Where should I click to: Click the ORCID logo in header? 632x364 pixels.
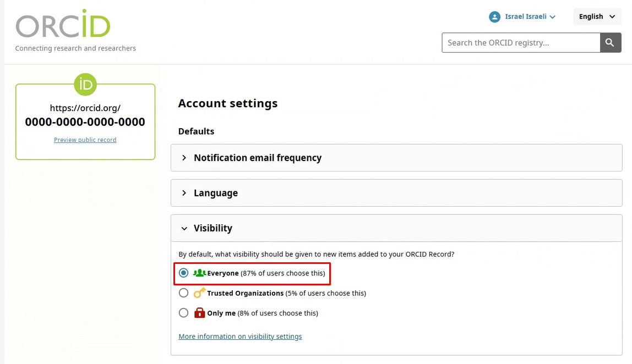click(x=63, y=25)
